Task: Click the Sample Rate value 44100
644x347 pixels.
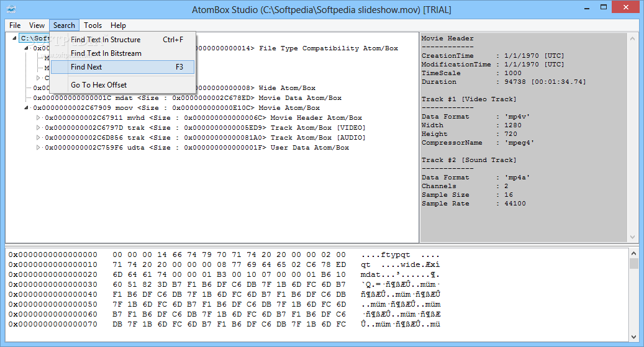Action: coord(515,203)
